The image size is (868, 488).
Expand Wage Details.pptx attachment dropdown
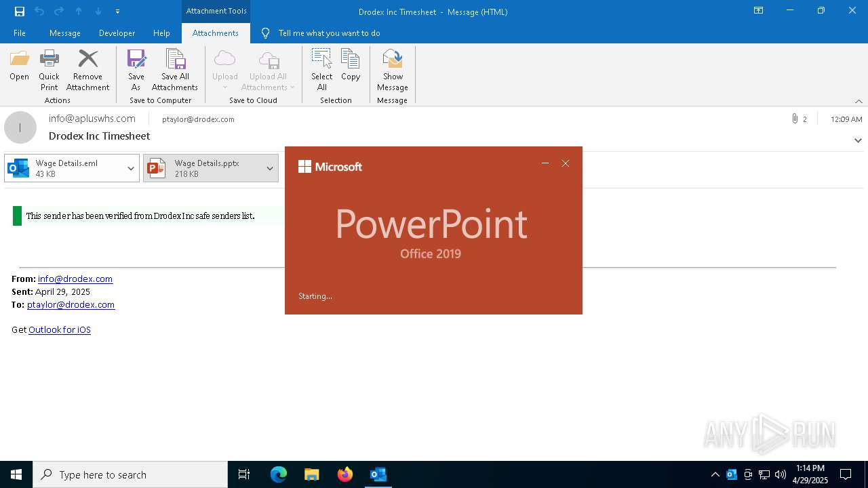(x=270, y=169)
